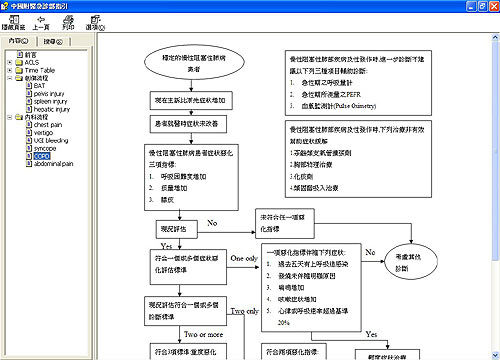Screen dimensions: 500x360
Task: Switch to the 內容 (Contents) tab
Action: tap(18, 41)
